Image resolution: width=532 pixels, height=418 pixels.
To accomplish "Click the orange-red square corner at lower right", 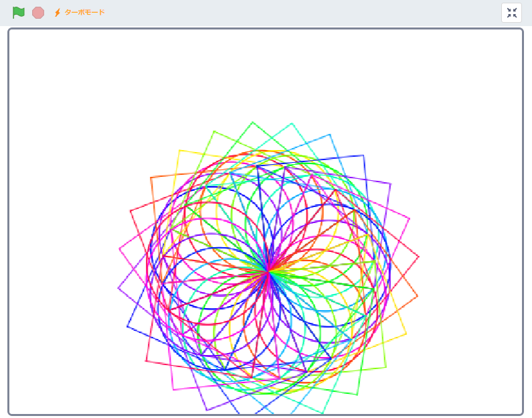I will [418, 296].
